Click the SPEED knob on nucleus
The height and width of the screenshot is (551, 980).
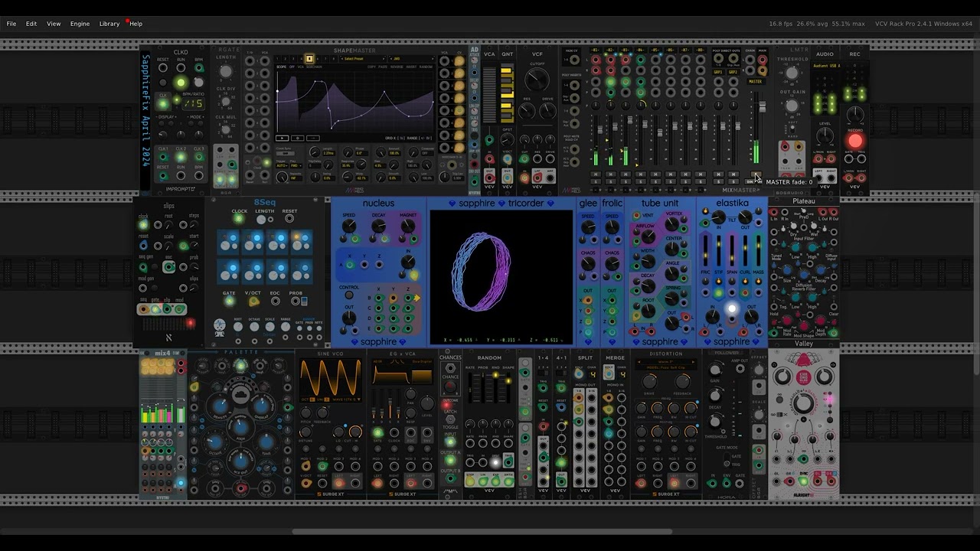[x=348, y=226]
